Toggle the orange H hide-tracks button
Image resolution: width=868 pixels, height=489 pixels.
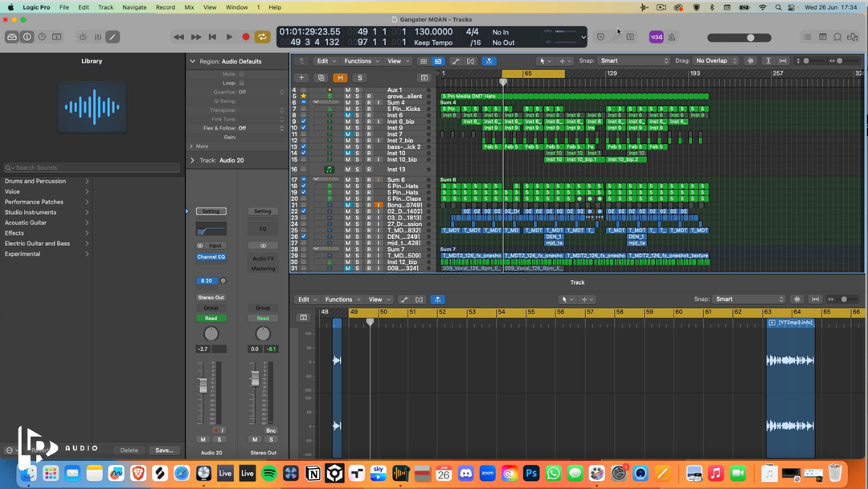pyautogui.click(x=341, y=78)
